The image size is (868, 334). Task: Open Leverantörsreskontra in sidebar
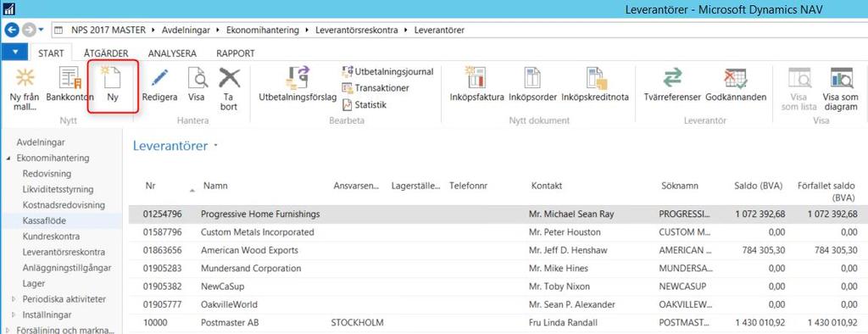[64, 252]
